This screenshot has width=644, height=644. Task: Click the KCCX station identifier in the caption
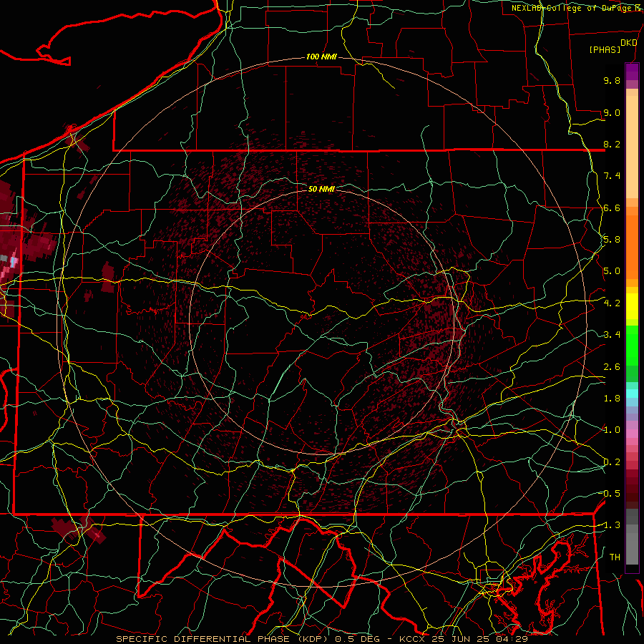(x=411, y=639)
